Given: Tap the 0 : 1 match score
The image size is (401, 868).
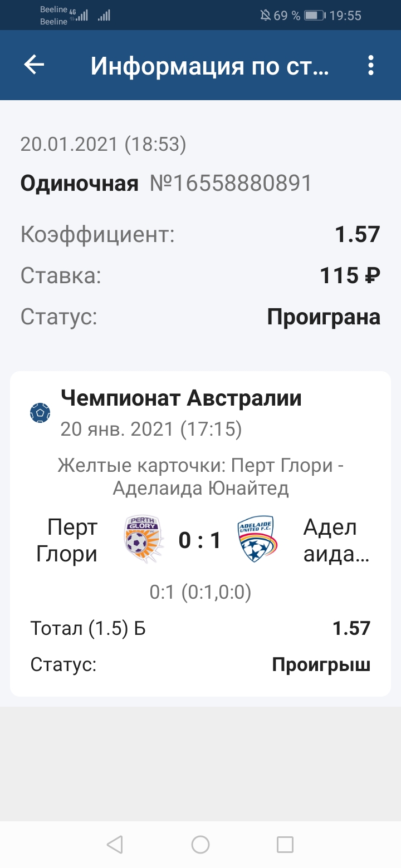Looking at the screenshot, I should [200, 540].
